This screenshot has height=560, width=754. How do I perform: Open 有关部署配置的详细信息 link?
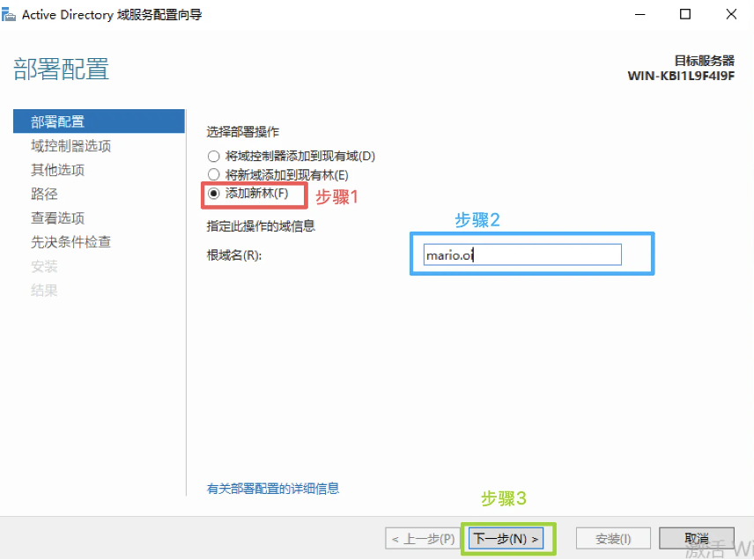point(273,488)
